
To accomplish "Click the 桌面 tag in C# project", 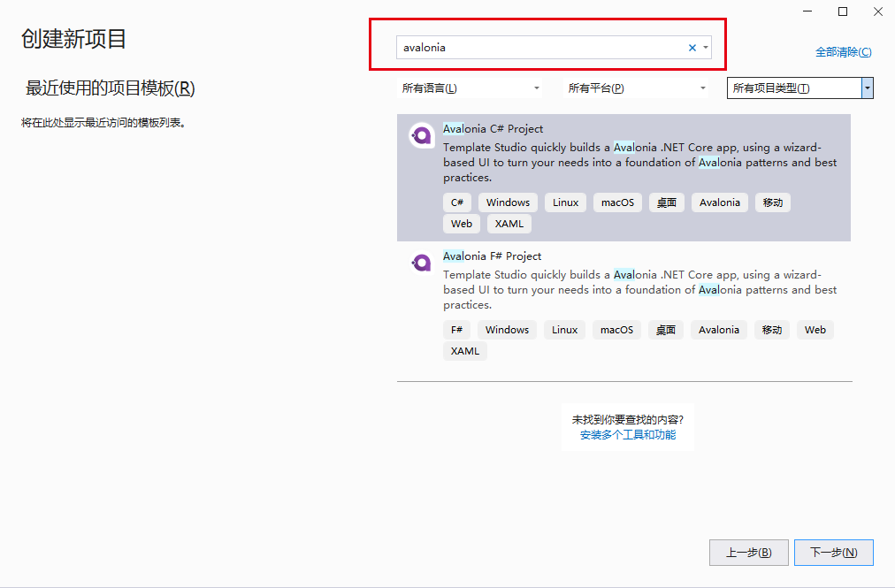I will (666, 202).
